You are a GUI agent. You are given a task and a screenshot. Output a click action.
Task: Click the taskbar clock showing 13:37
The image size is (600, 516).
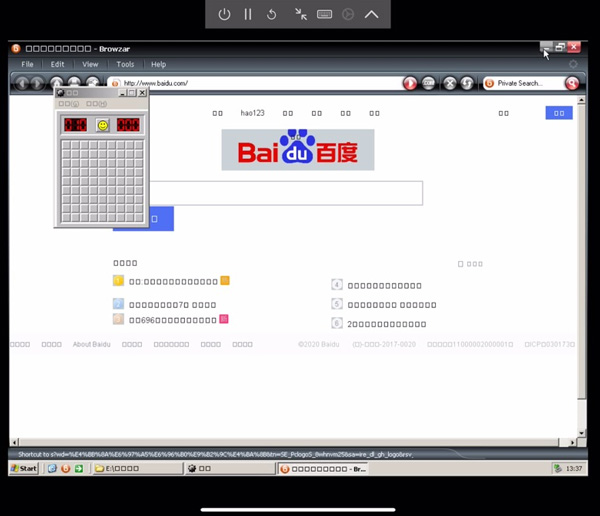(x=574, y=469)
